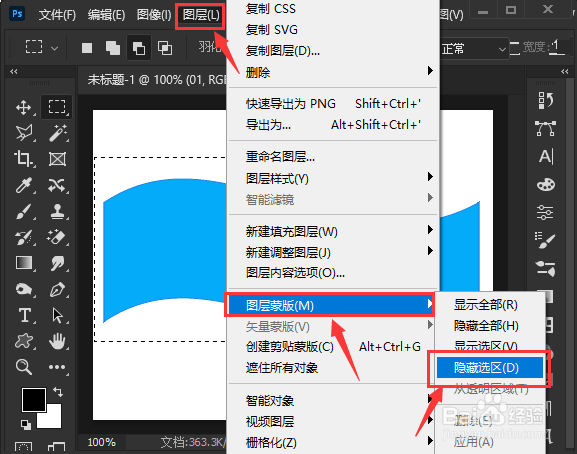Screen dimensions: 577x454
Task: Select the Path Selection tool
Action: pos(57,315)
